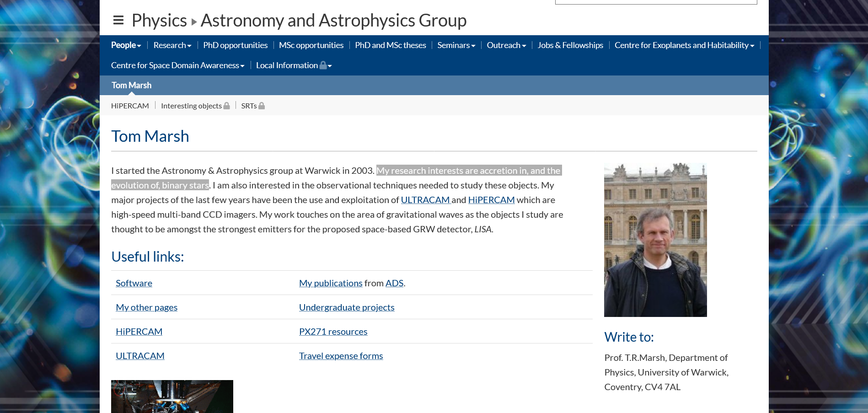Expand the People dropdown menu
Screen dimensions: 868x413
point(126,45)
